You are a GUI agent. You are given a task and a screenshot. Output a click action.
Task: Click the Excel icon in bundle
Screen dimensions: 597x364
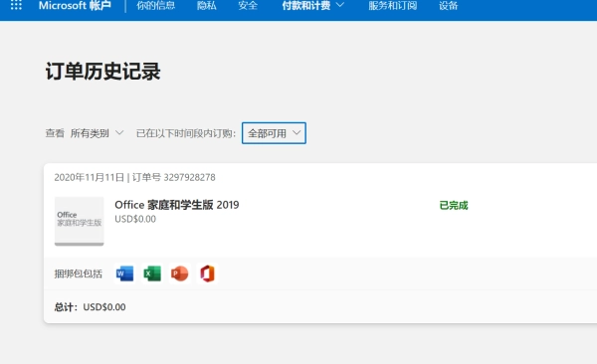tap(152, 273)
